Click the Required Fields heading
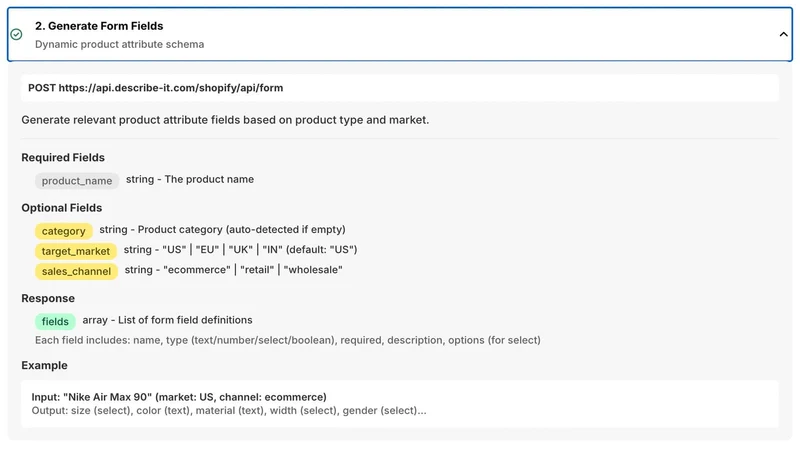Image resolution: width=800 pixels, height=450 pixels. pos(63,158)
